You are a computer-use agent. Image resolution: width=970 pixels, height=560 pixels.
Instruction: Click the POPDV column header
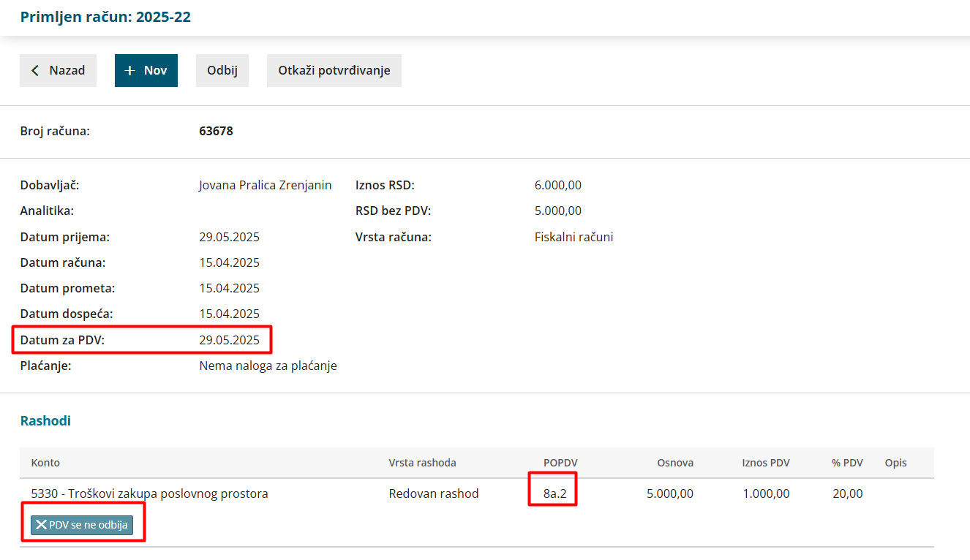pos(560,463)
